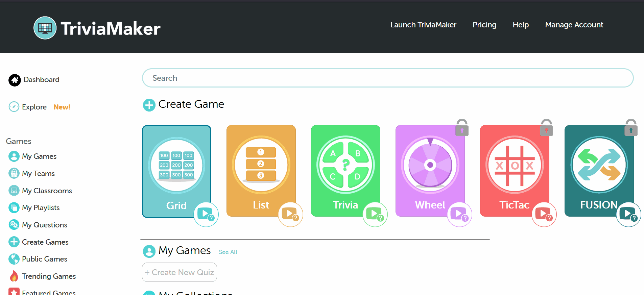Click the Create New Quiz button
Screen dimensions: 644x295
pos(180,272)
